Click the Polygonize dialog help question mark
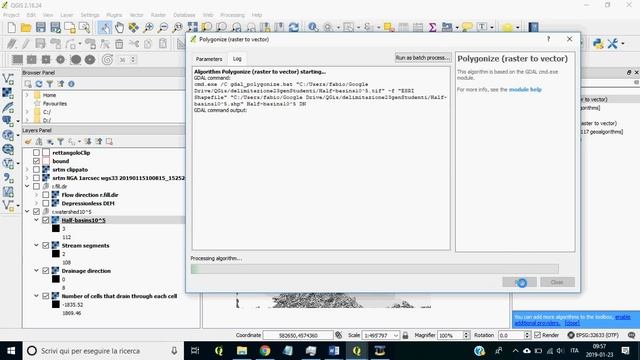 coord(548,39)
